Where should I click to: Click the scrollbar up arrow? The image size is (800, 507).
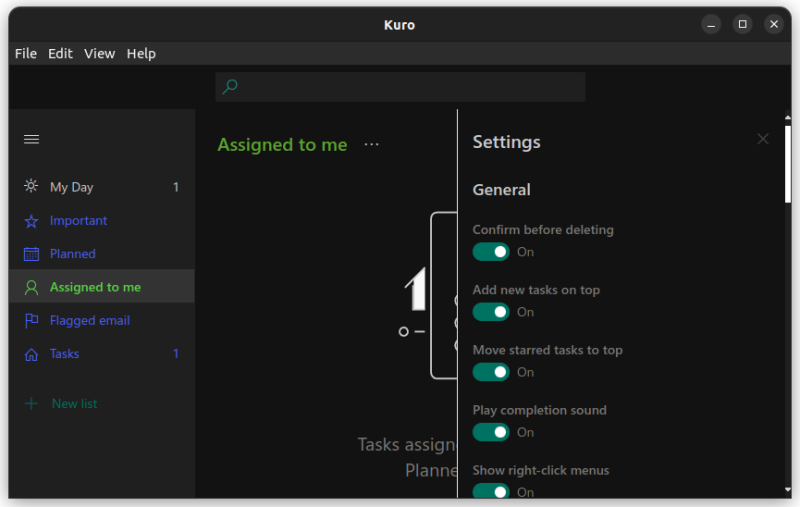point(788,118)
